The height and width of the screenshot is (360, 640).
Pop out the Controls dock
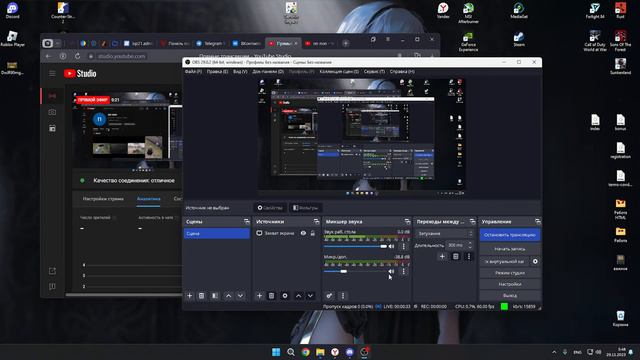pyautogui.click(x=538, y=221)
